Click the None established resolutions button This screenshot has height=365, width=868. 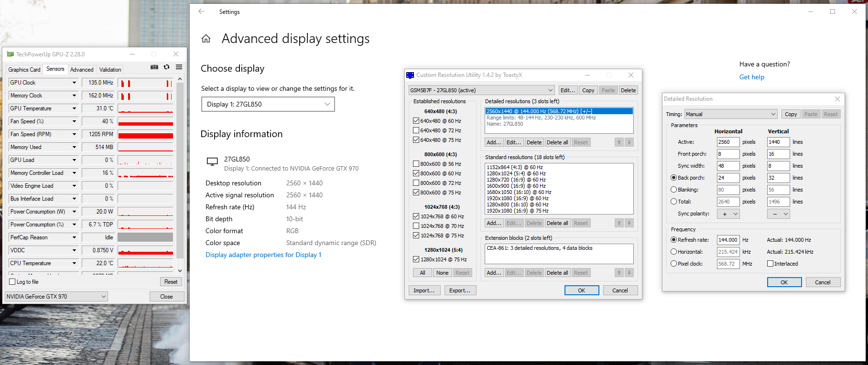pos(443,273)
